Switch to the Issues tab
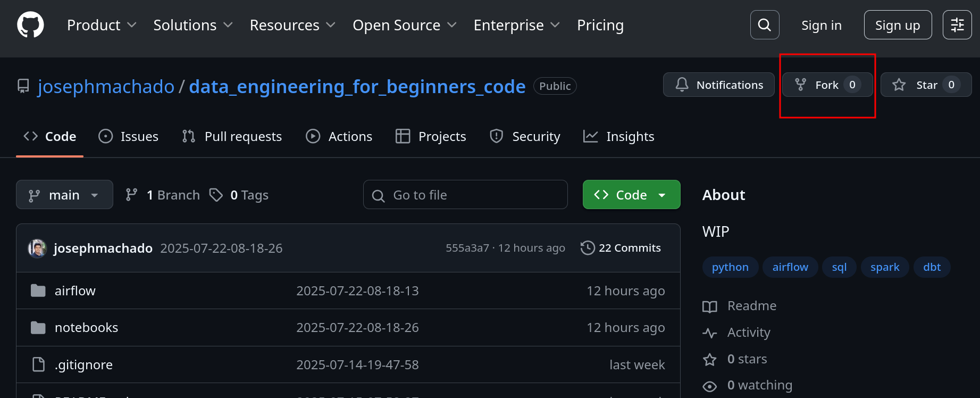The height and width of the screenshot is (398, 980). (129, 137)
